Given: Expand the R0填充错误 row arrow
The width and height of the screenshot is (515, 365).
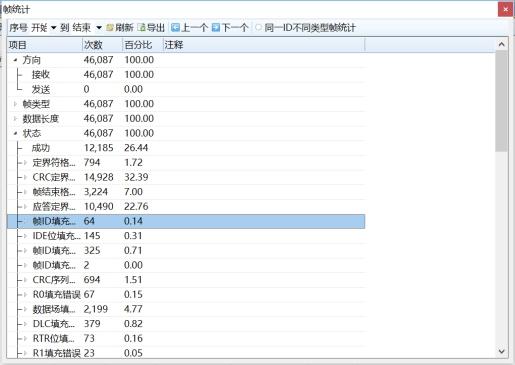Looking at the screenshot, I should 25,295.
